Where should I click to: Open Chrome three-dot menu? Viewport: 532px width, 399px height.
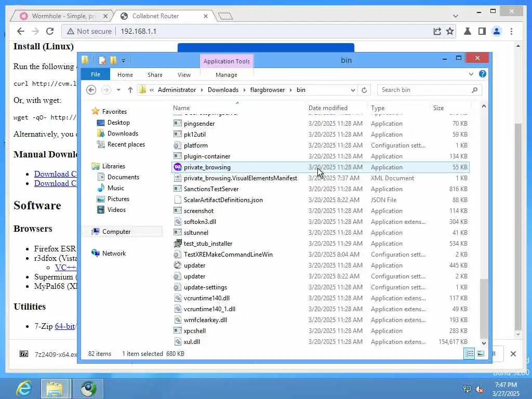(x=511, y=31)
